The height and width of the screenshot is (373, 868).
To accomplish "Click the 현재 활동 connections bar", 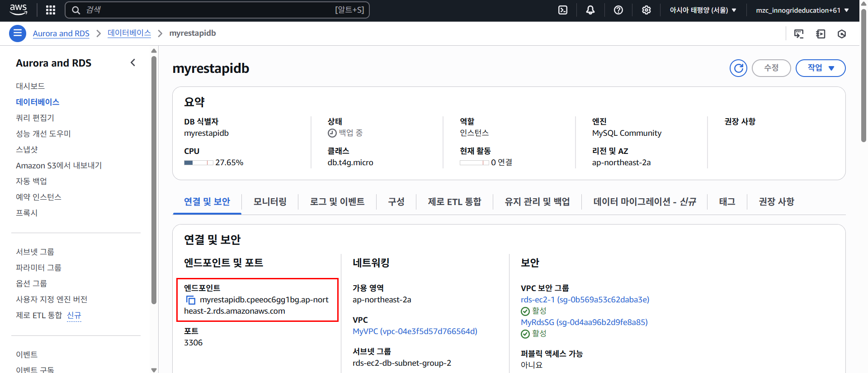I will (474, 163).
